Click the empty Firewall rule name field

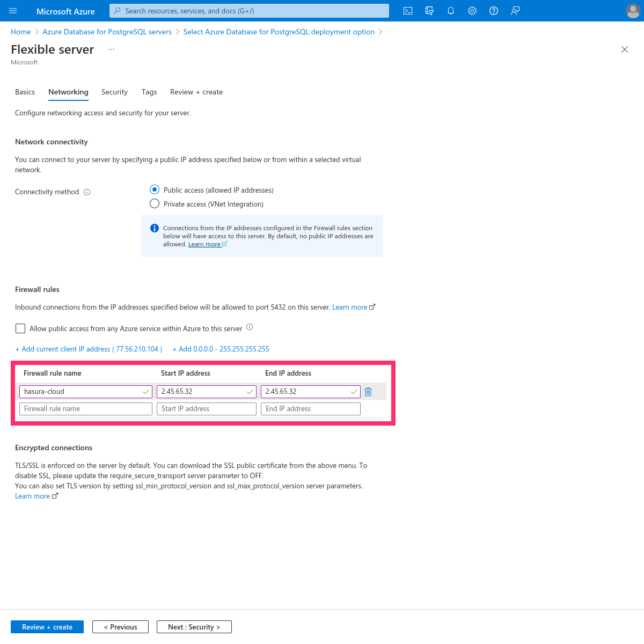(85, 408)
